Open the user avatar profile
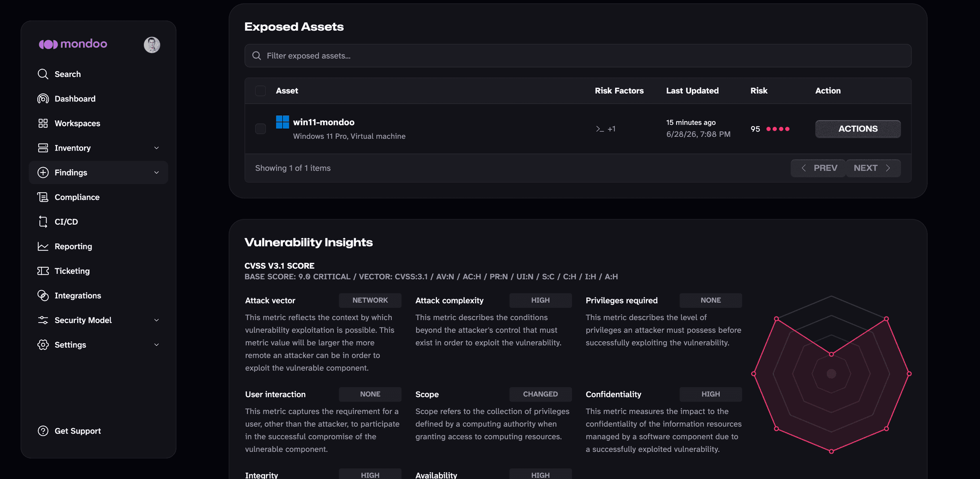 [152, 45]
